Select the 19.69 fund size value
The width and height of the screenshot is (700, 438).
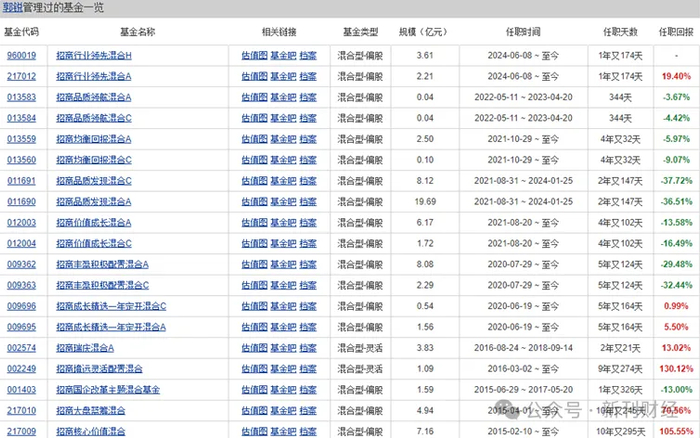(x=425, y=202)
